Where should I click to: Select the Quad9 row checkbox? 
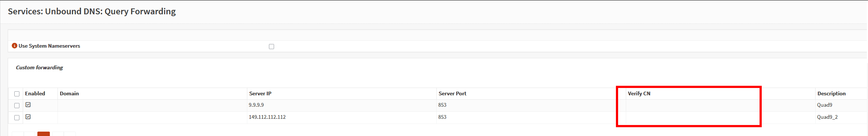(x=17, y=106)
